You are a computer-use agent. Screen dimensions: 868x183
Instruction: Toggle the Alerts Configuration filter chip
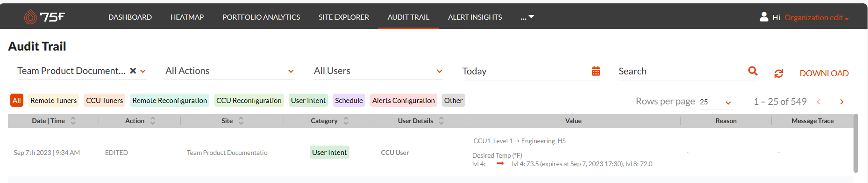[403, 100]
